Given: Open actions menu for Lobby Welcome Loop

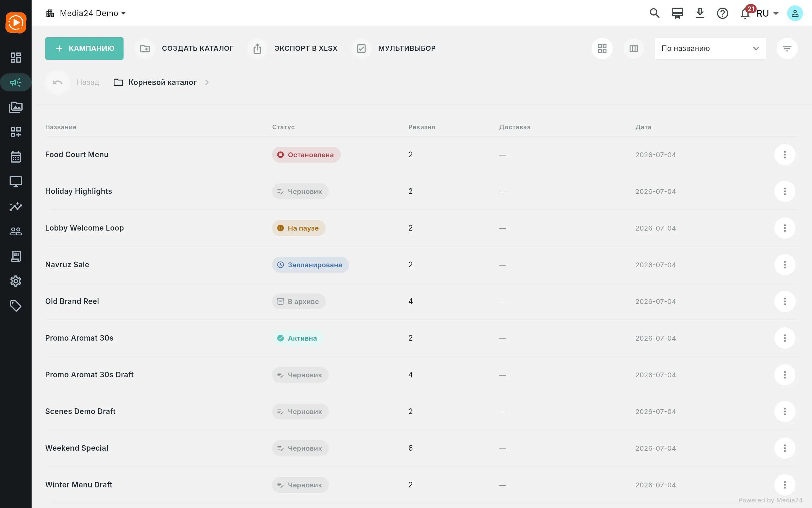Looking at the screenshot, I should point(785,228).
